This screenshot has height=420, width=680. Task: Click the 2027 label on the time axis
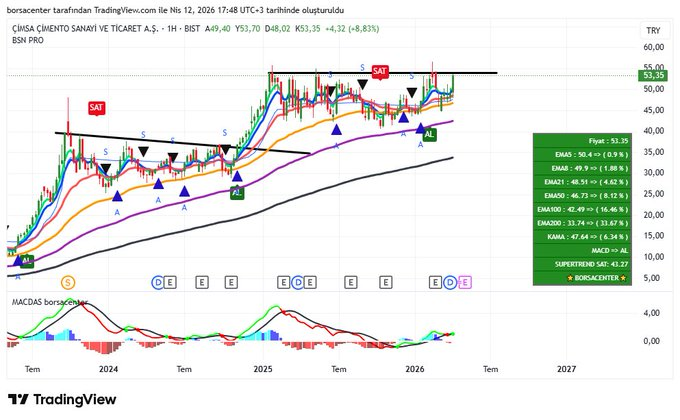tap(566, 369)
